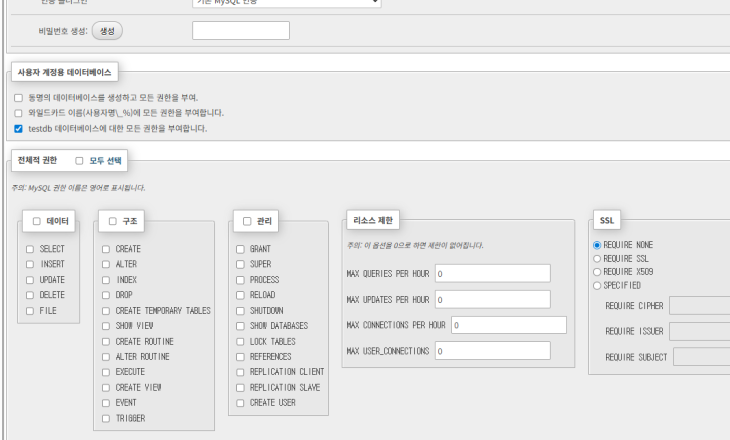The image size is (730, 440).
Task: Open the MySQL authentication plugin dropdown
Action: 286,3
